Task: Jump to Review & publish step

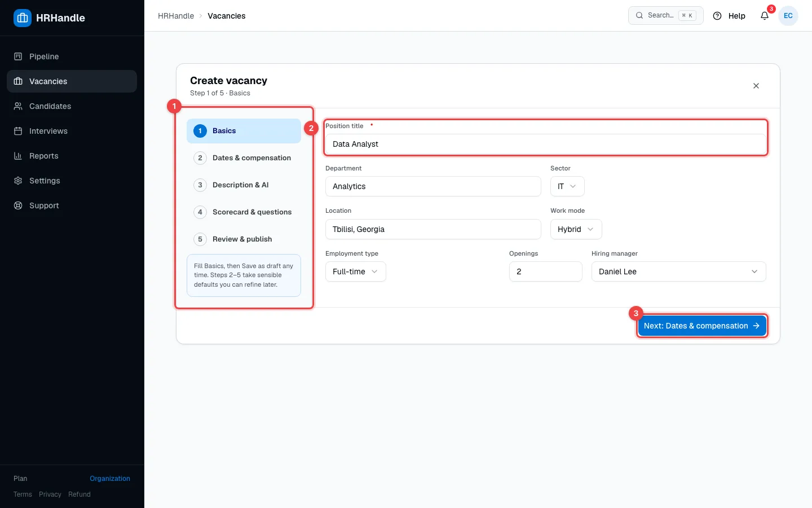Action: click(244, 239)
